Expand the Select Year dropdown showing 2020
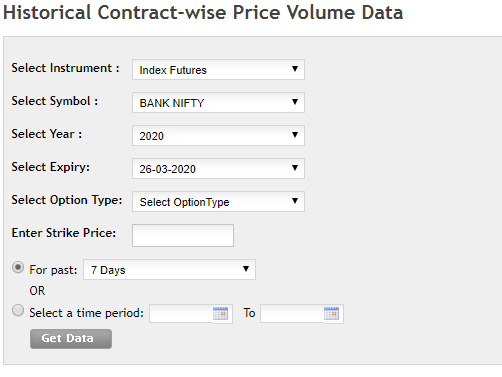This screenshot has width=502, height=377. pos(218,135)
